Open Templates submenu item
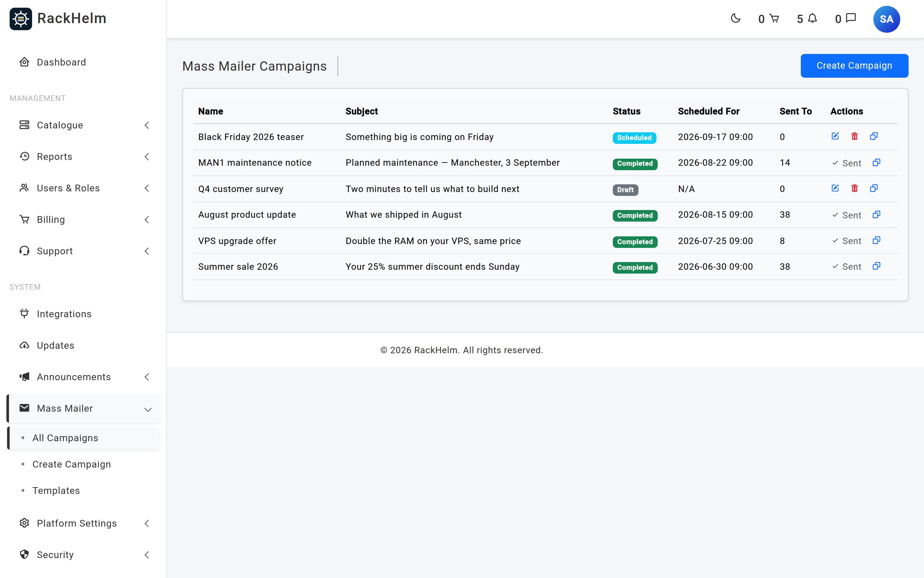Screen dimensions: 924x578 pos(83,490)
